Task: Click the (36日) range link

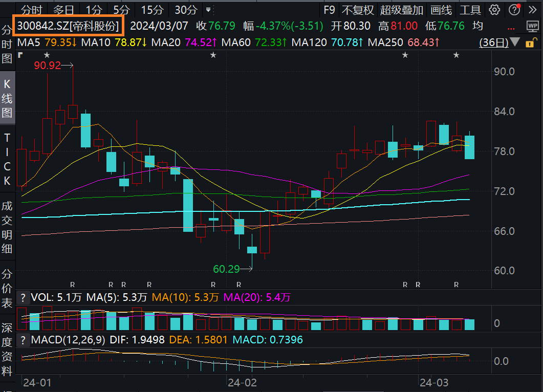Action: [x=494, y=42]
